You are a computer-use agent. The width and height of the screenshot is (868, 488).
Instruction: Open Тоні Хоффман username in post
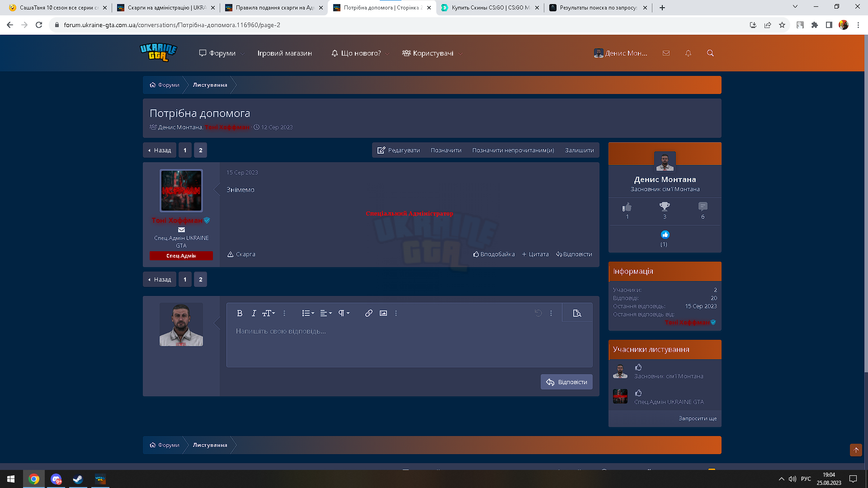tap(177, 221)
